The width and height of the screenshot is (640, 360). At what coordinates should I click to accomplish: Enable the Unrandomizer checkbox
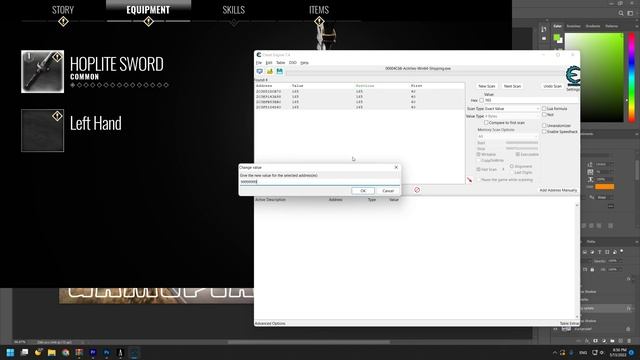point(544,126)
